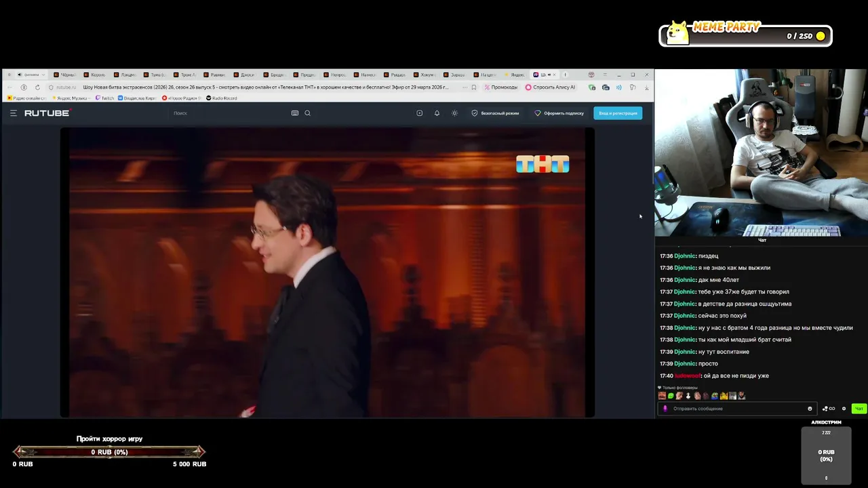
Task: Switch to the Джоси browser tab
Action: tap(243, 75)
